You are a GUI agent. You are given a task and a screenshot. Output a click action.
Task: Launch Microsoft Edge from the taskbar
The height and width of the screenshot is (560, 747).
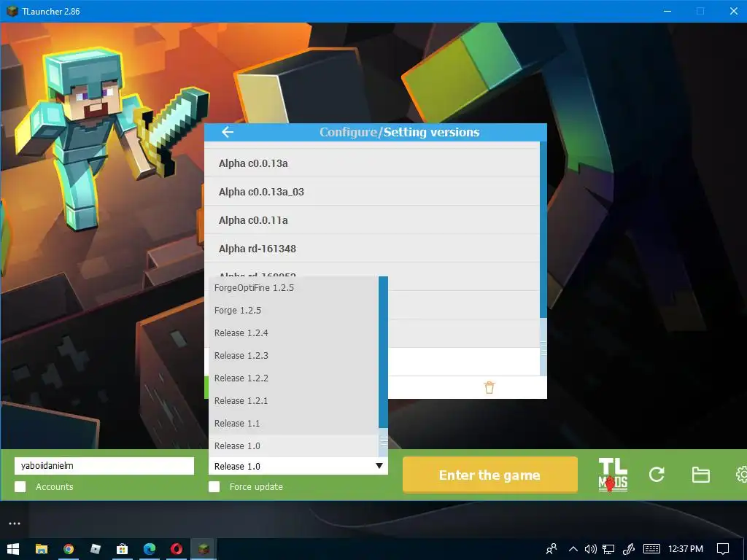(x=150, y=549)
